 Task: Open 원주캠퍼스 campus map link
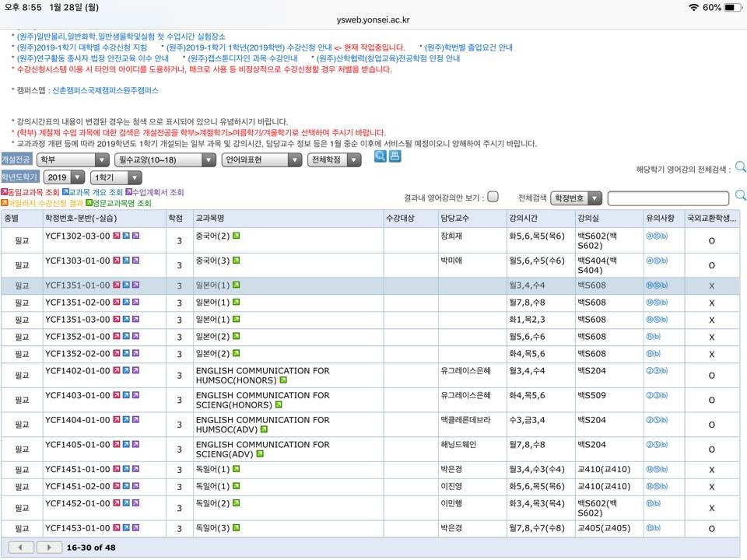pyautogui.click(x=141, y=90)
